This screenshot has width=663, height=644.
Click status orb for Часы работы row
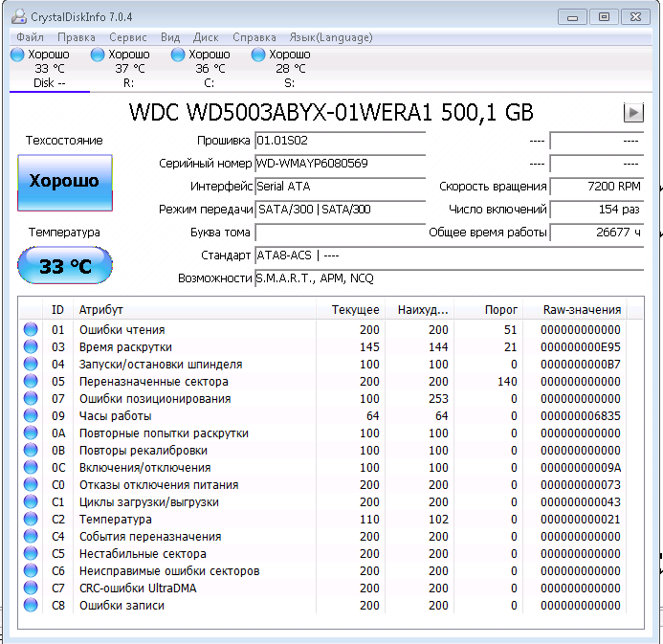click(31, 416)
